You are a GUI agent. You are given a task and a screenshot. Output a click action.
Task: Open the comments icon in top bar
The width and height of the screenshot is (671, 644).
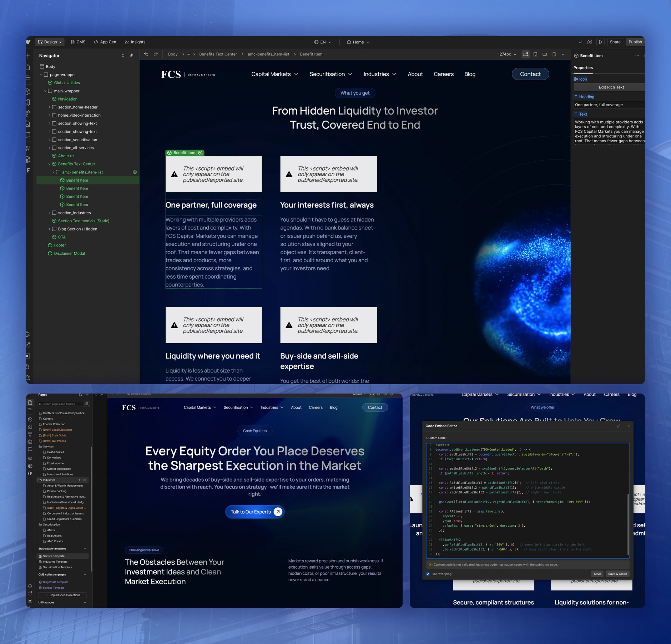tap(590, 42)
